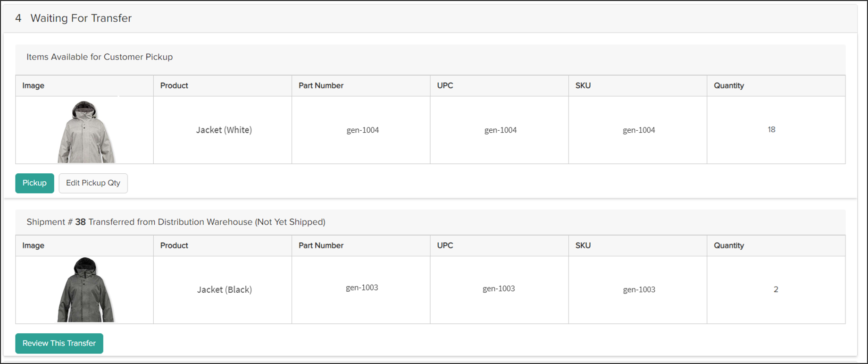Click the Quantity column header
This screenshot has height=364, width=868.
click(x=729, y=85)
